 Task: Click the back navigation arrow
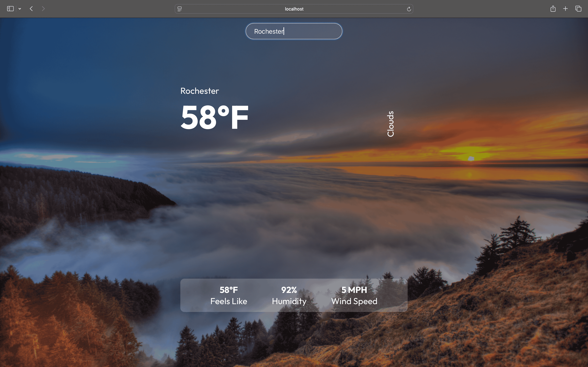click(31, 8)
